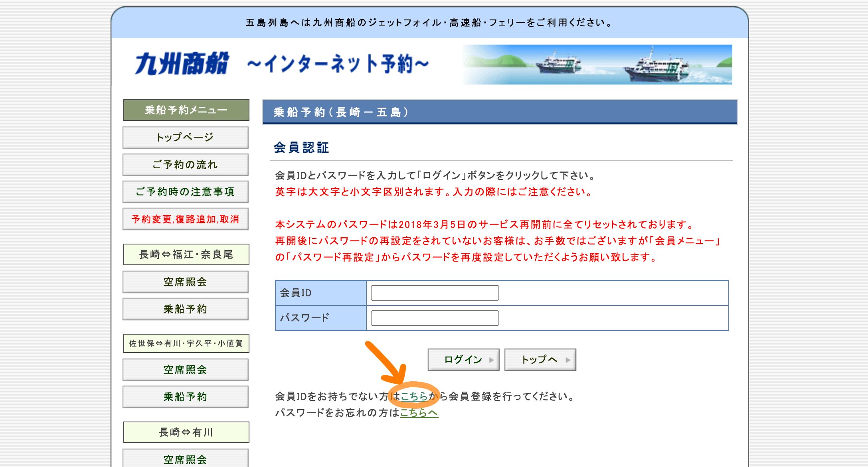The width and height of the screenshot is (868, 467).
Task: Click the 長崎⇔有川 route label
Action: click(186, 432)
